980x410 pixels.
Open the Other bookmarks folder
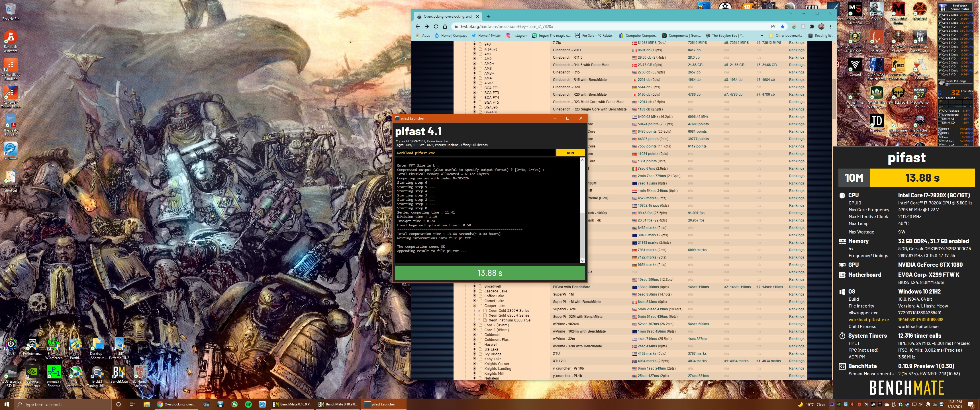[x=785, y=36]
